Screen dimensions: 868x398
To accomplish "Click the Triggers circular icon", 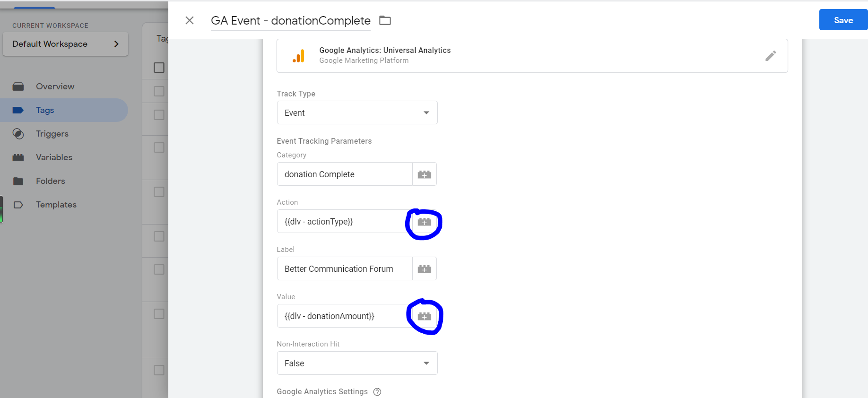I will [18, 134].
